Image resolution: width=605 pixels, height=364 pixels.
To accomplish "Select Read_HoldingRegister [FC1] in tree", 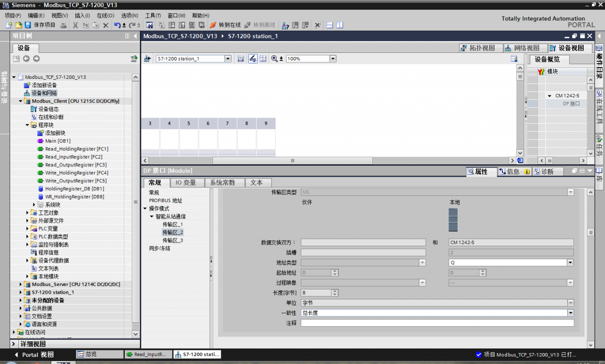I will (x=77, y=149).
